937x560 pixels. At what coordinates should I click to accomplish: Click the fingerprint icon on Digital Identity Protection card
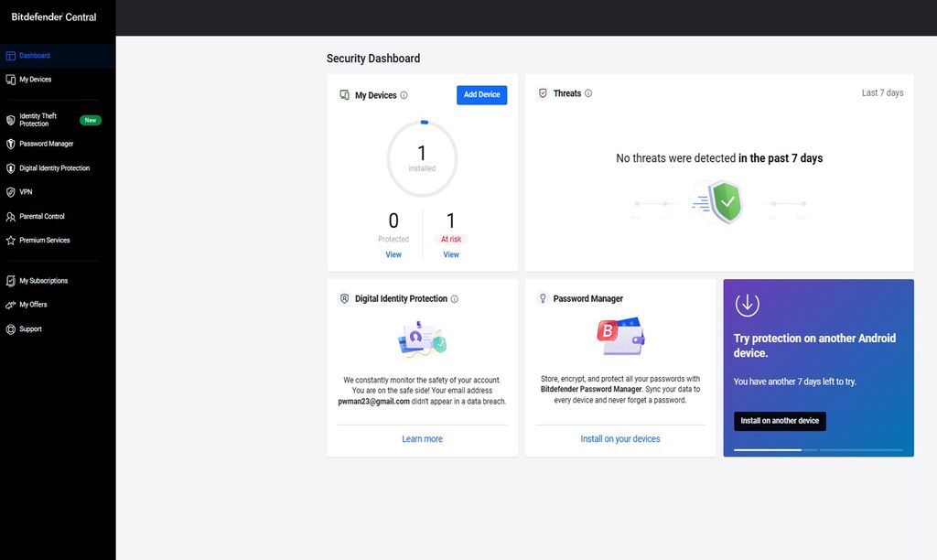[x=344, y=298]
